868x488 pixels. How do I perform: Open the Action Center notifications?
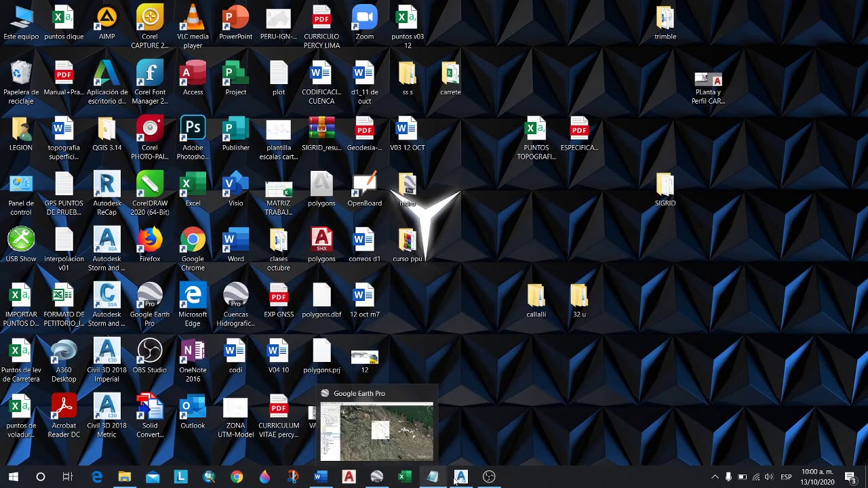click(850, 477)
